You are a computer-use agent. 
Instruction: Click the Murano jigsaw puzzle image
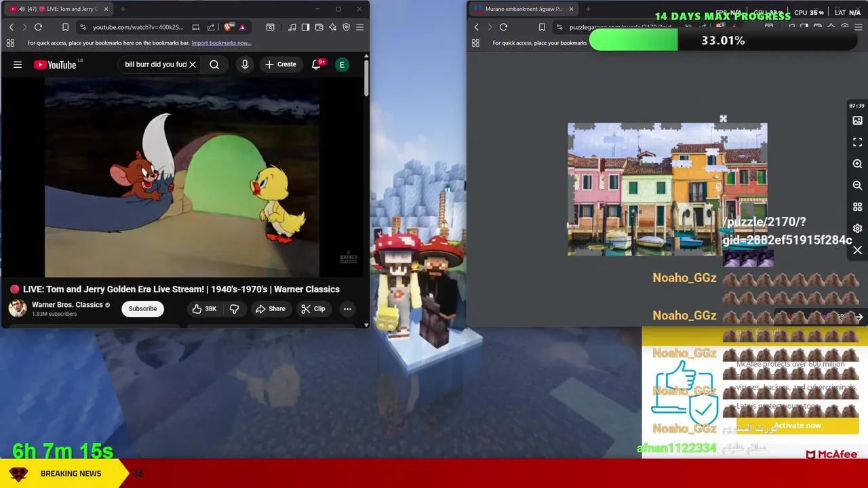667,190
